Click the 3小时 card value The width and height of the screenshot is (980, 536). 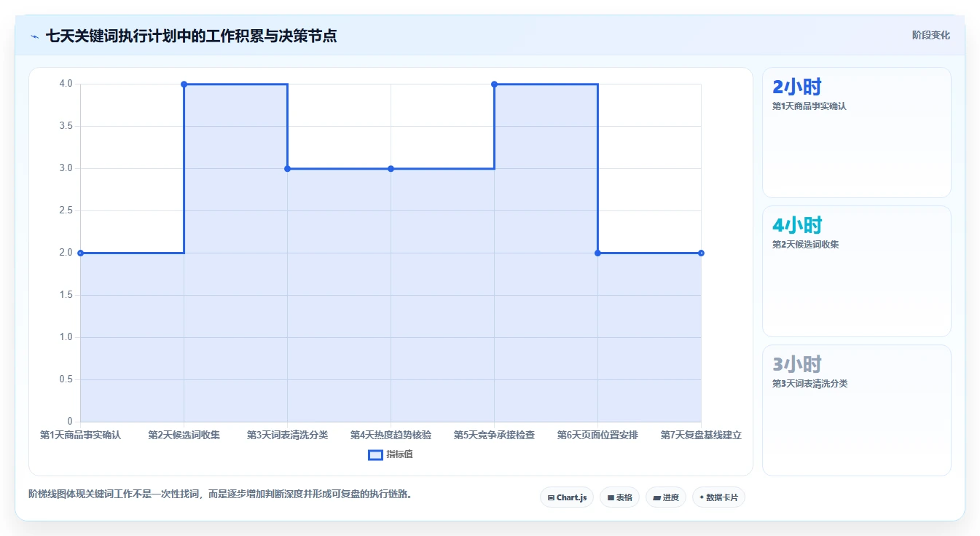click(797, 364)
